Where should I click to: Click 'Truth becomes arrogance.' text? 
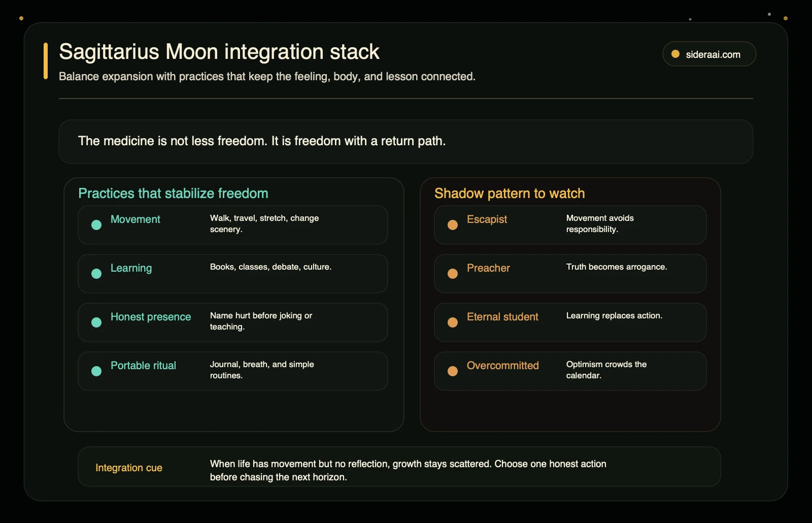(617, 267)
